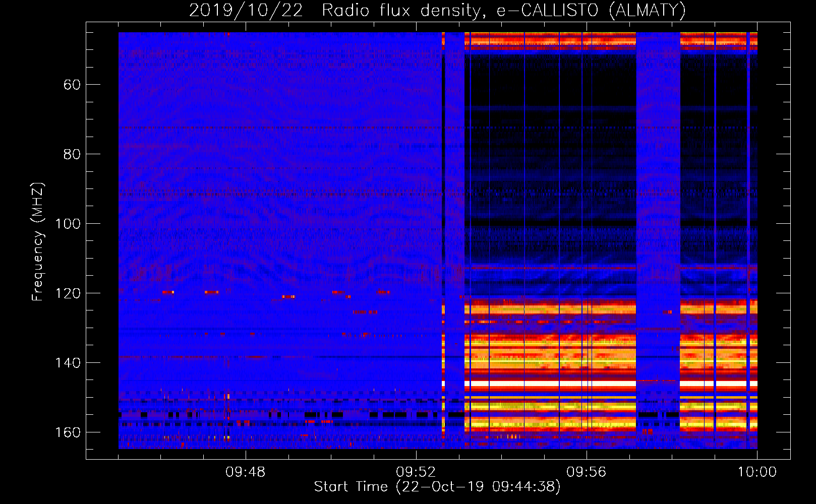Select the 140 frequency tick label

click(68, 363)
